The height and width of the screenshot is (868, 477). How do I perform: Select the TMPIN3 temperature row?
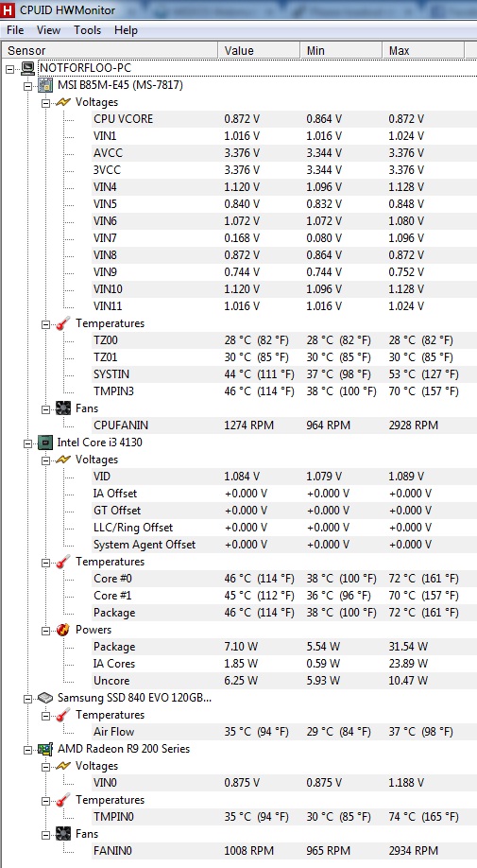(x=284, y=391)
